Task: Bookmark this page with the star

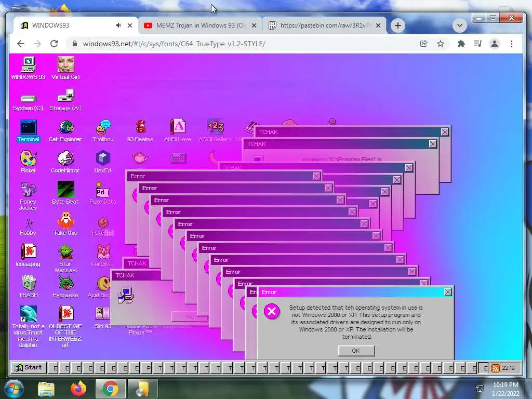Action: [441, 44]
